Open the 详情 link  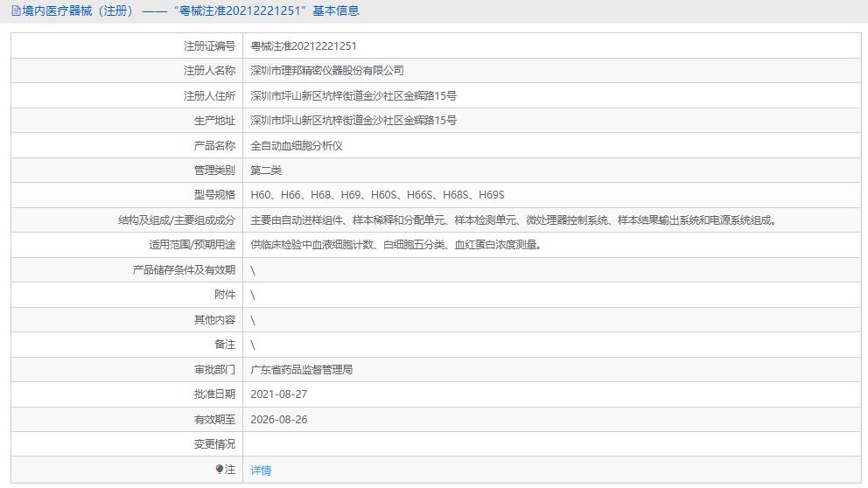(x=261, y=471)
